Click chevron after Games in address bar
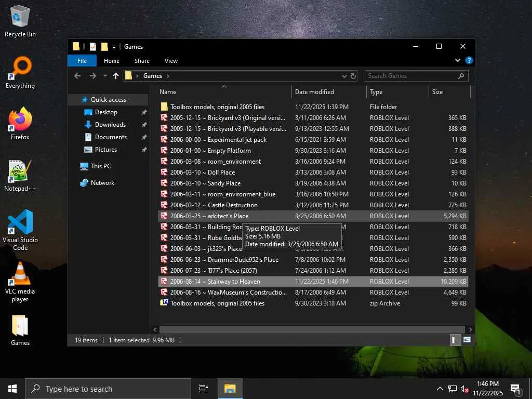This screenshot has height=399, width=532. click(x=168, y=76)
